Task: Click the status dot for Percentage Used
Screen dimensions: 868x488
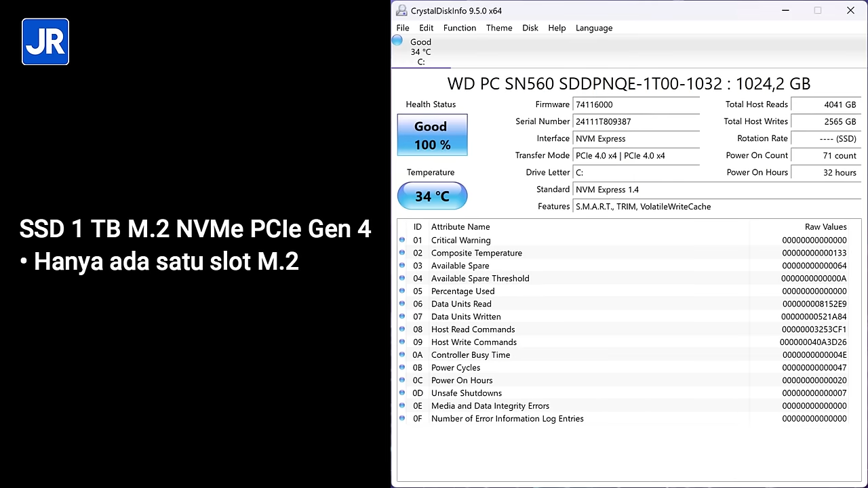Action: pos(402,291)
